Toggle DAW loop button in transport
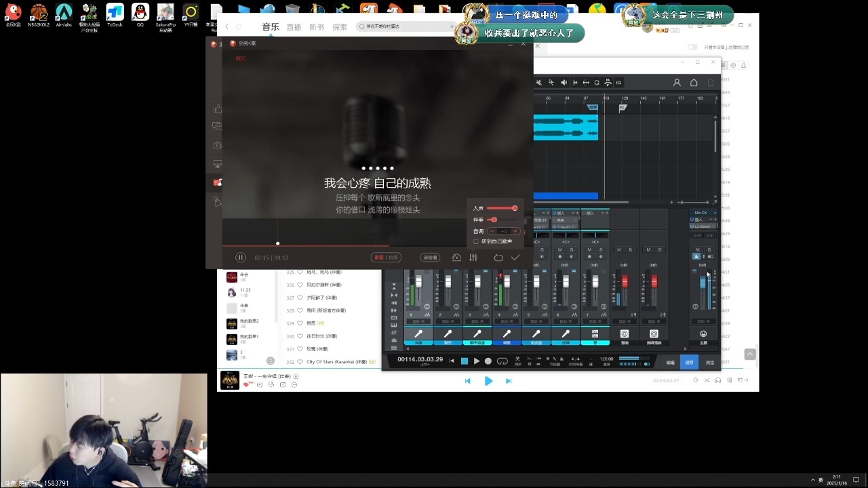 click(x=502, y=361)
